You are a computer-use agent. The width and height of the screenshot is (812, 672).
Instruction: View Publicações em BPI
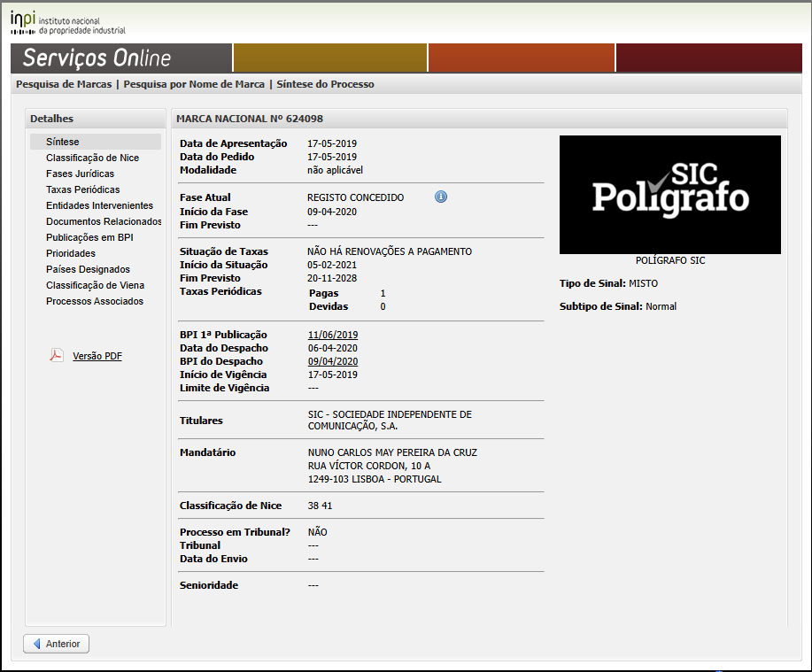tap(89, 237)
